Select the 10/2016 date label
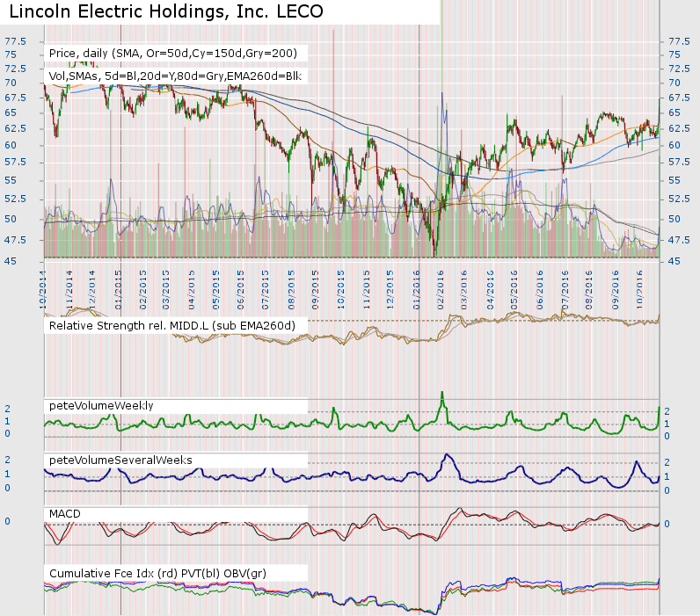The height and width of the screenshot is (616, 700). coord(639,289)
